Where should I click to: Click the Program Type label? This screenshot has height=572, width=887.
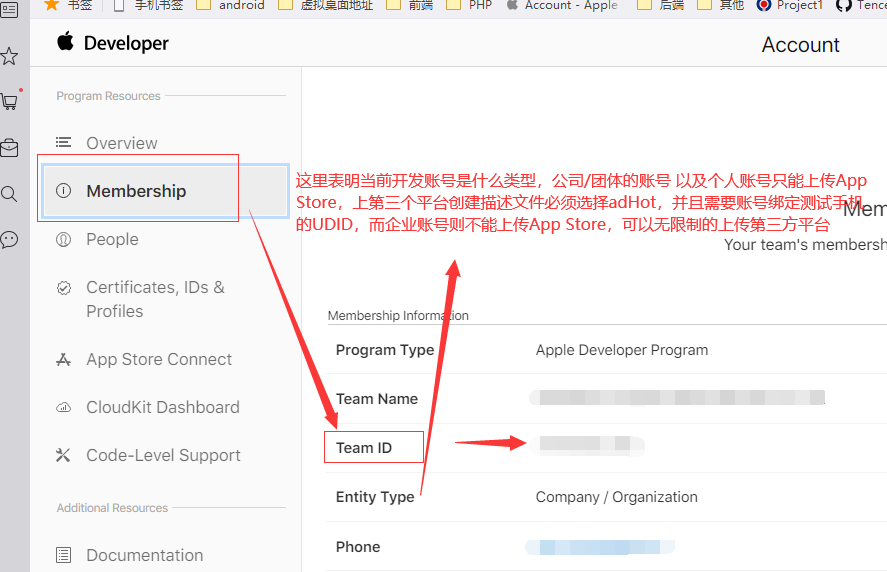click(x=385, y=350)
